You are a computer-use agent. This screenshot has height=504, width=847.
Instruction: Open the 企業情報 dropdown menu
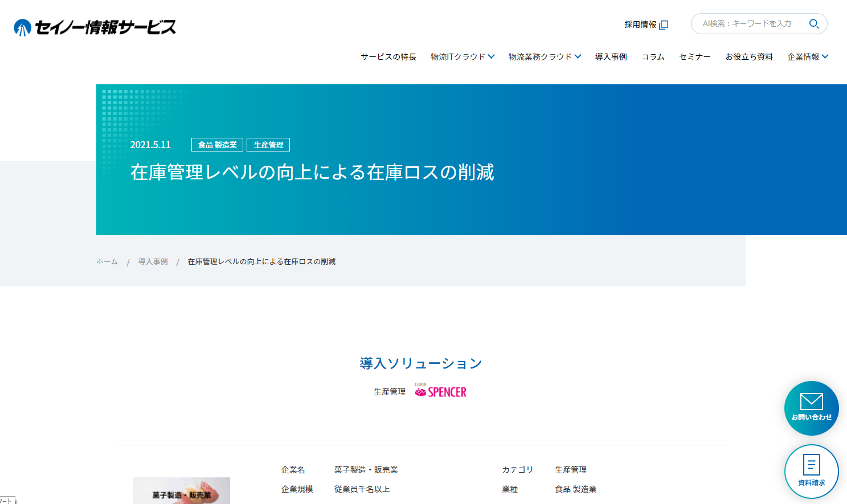[808, 57]
